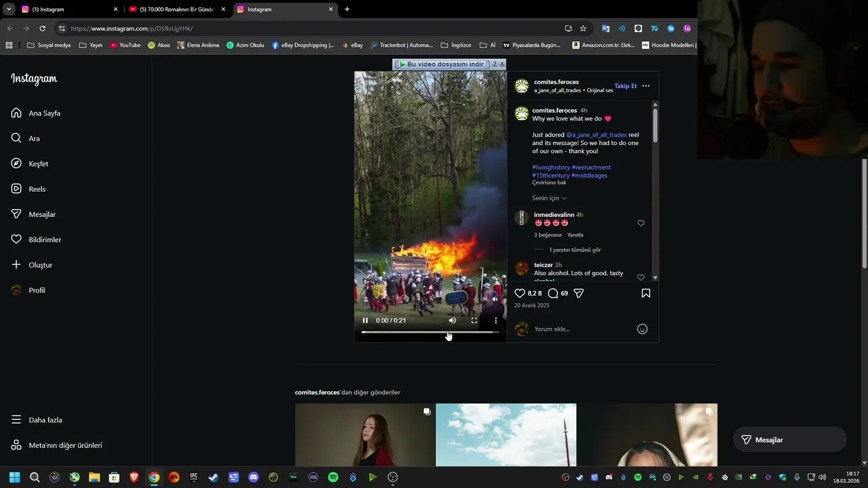Click the Yorum ekle comment field

(583, 329)
